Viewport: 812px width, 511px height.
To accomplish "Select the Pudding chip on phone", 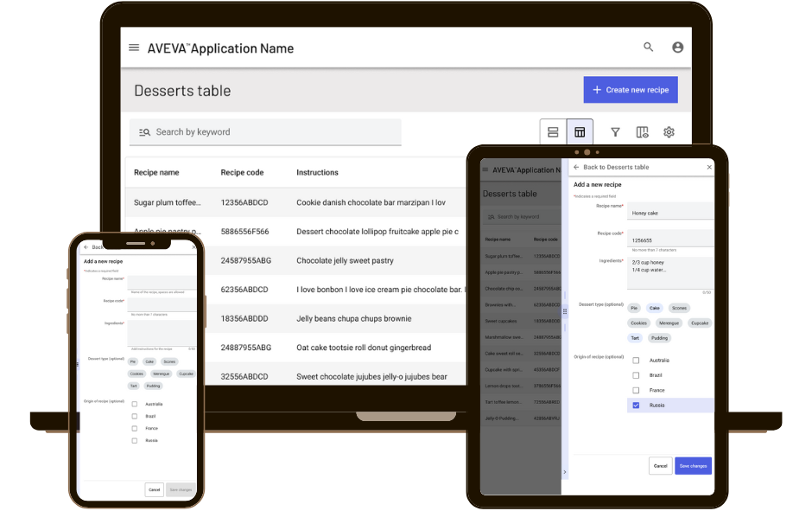I will (153, 386).
